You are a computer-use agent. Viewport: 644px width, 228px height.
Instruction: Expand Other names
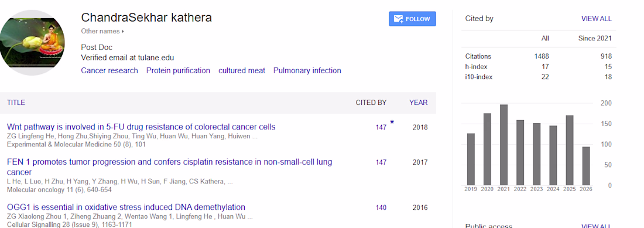[102, 31]
